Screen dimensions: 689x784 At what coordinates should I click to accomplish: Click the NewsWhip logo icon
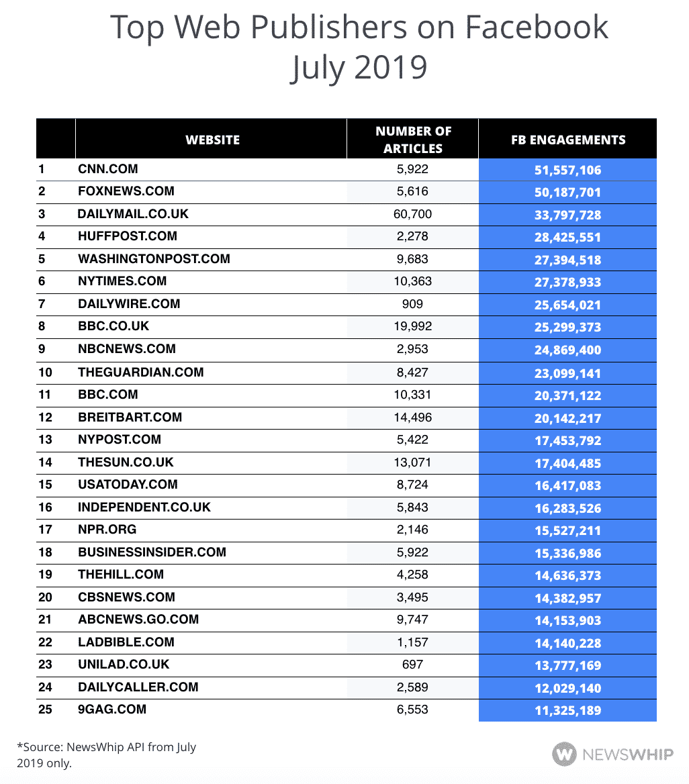pyautogui.click(x=565, y=754)
